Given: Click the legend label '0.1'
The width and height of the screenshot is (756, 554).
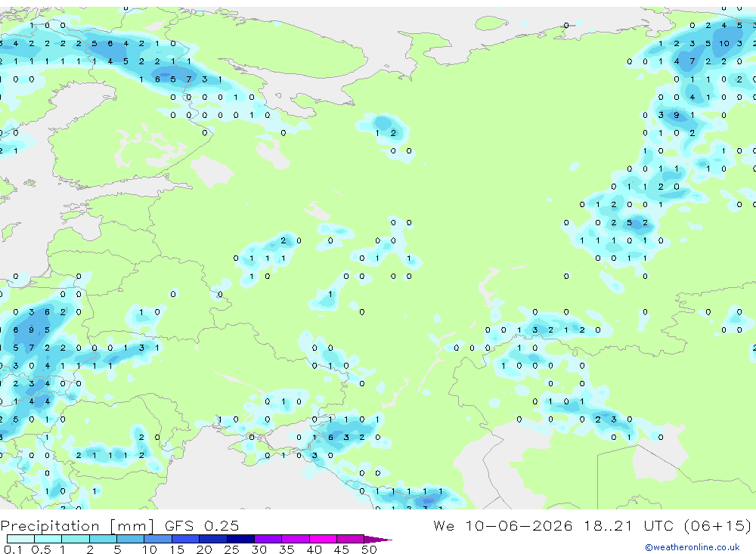Looking at the screenshot, I should tap(13, 549).
